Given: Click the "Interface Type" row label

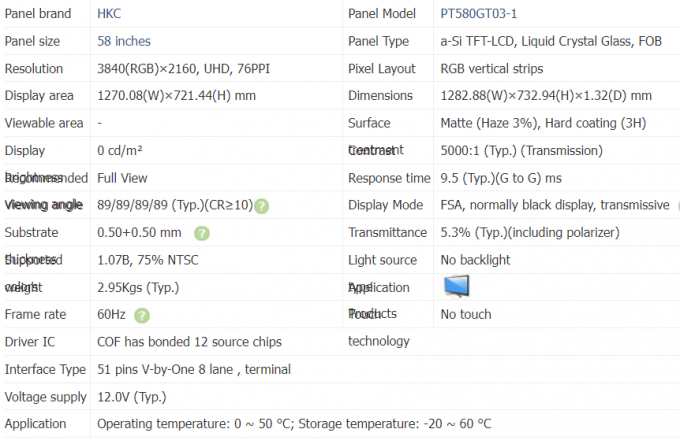Looking at the screenshot, I should pos(45,369).
